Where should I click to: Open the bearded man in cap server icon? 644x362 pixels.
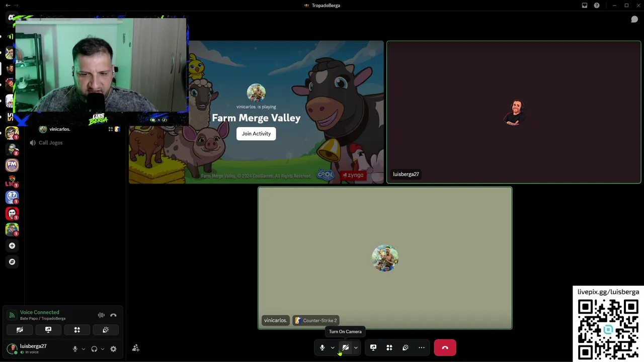(12, 149)
